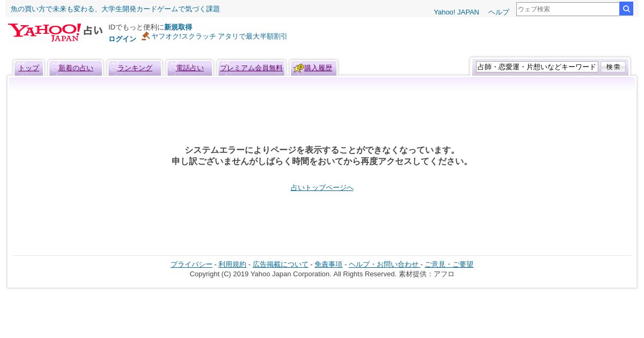The image size is (644, 338).
Task: Click the 新規取得 link
Action: (178, 27)
